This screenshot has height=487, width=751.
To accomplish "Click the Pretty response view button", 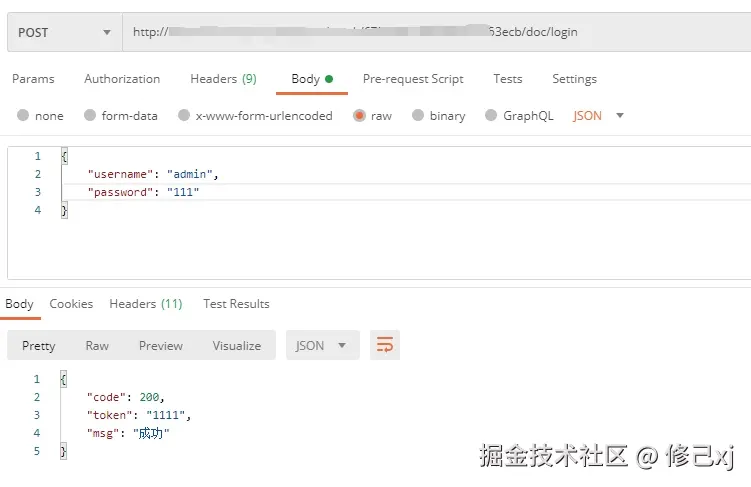I will tap(39, 345).
